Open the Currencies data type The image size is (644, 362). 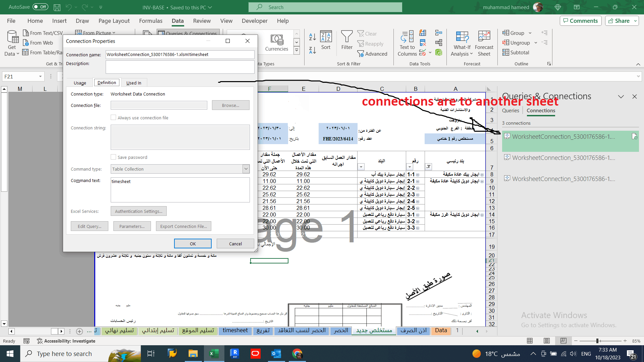[277, 43]
